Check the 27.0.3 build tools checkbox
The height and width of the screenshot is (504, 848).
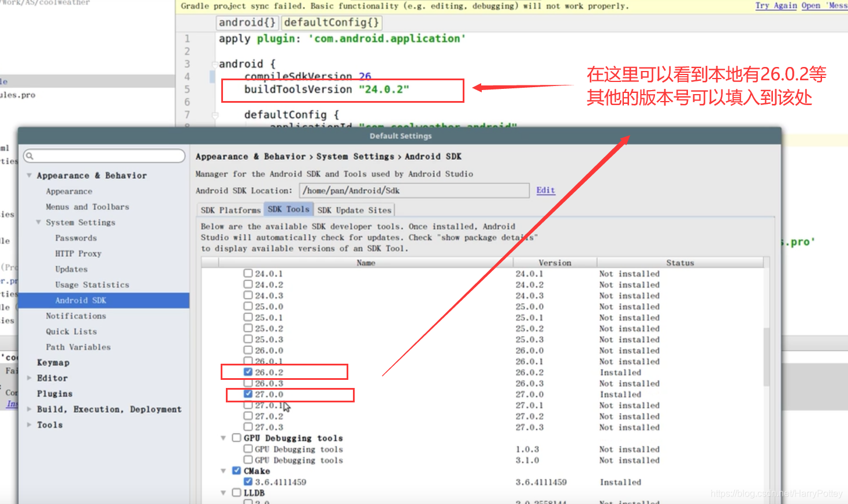(248, 427)
